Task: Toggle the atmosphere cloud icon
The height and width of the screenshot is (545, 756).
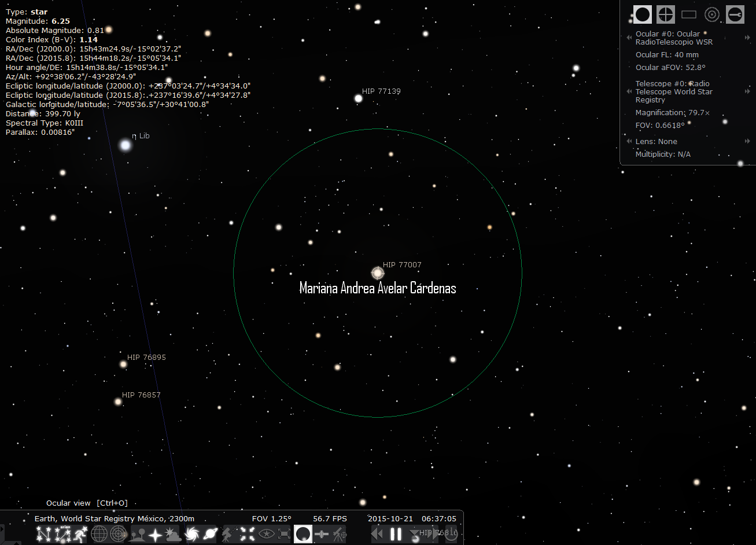Action: [172, 534]
